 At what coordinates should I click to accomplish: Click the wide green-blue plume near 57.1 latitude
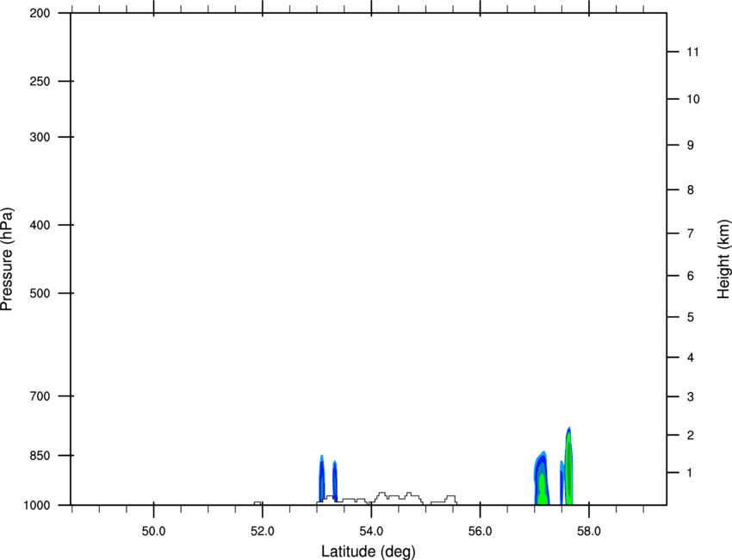tap(542, 479)
